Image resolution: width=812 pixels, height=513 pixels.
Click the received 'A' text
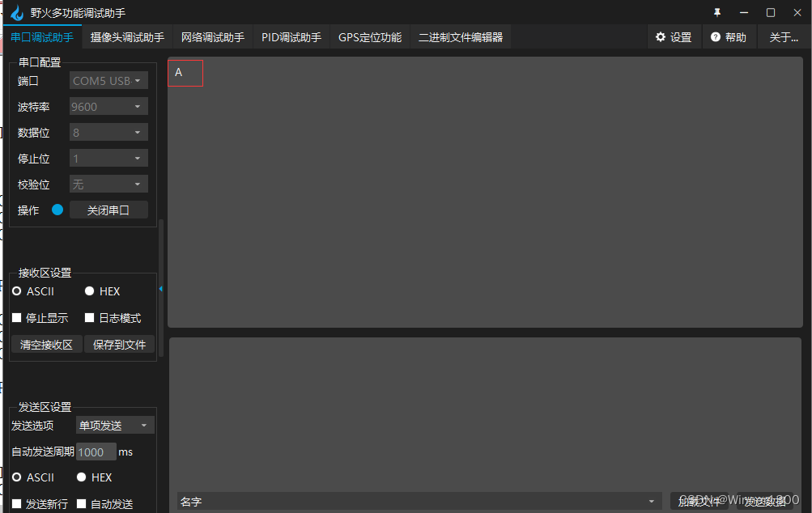(179, 73)
